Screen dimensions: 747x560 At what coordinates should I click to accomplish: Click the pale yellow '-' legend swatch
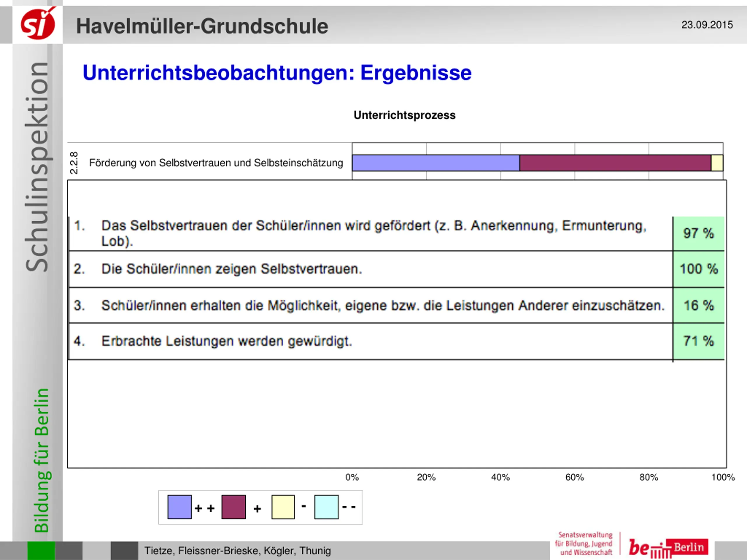click(283, 507)
